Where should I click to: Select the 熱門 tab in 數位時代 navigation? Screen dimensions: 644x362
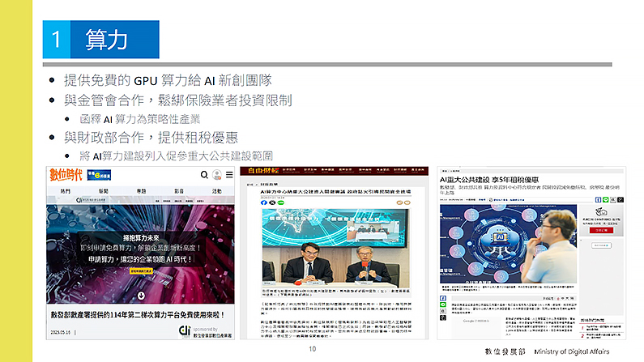65,191
